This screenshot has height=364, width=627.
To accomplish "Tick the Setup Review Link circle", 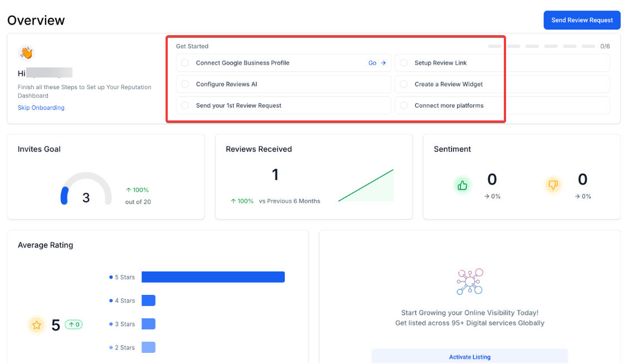I will pos(404,63).
